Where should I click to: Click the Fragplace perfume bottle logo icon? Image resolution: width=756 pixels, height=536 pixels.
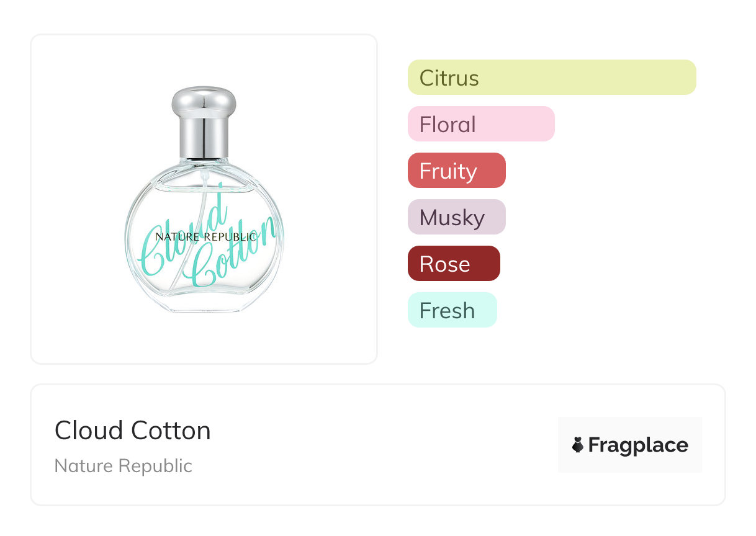click(578, 445)
